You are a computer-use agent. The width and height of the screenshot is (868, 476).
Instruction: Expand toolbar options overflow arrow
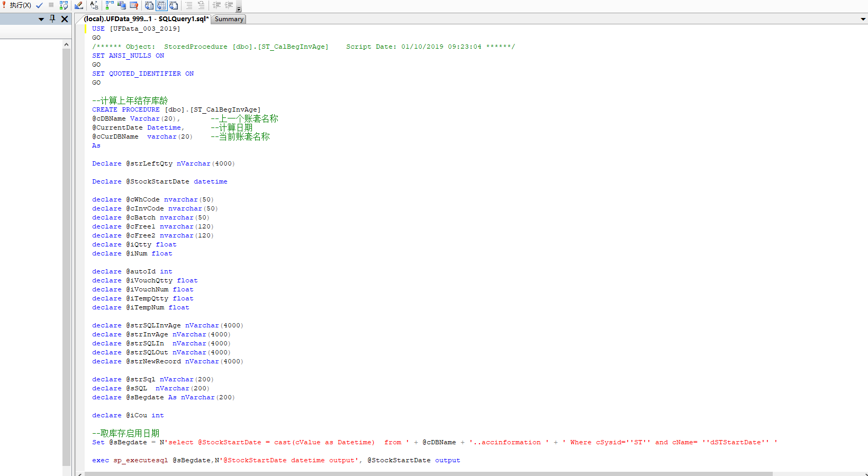point(239,8)
